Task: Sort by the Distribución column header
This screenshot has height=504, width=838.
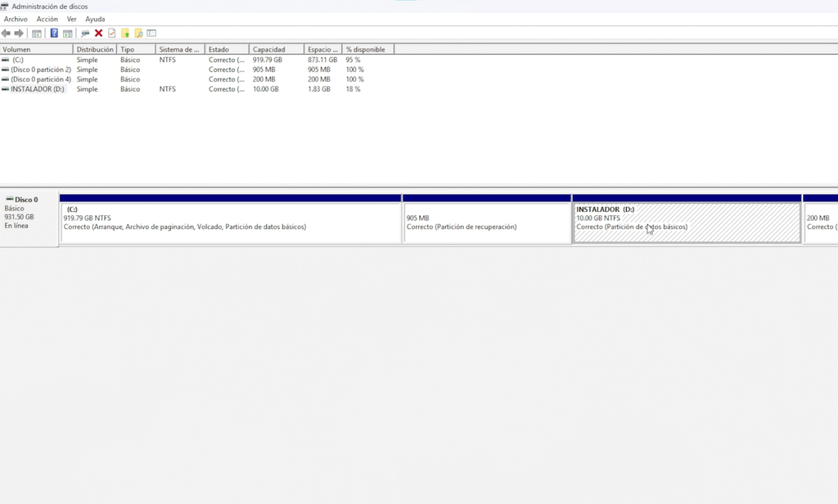Action: 95,49
